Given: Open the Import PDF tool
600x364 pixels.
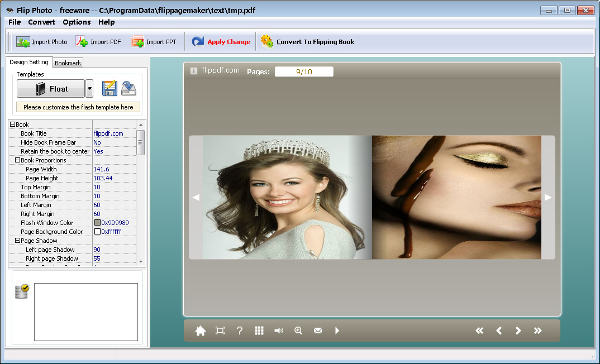Looking at the screenshot, I should [82, 41].
